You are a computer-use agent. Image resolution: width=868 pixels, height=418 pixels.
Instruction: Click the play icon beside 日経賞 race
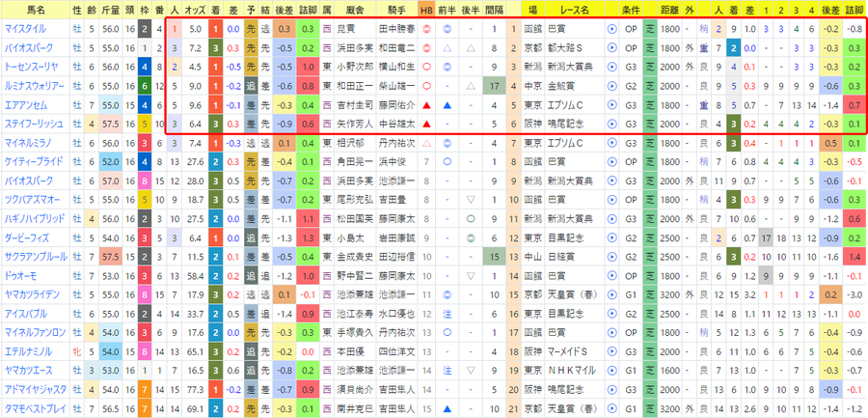(611, 257)
